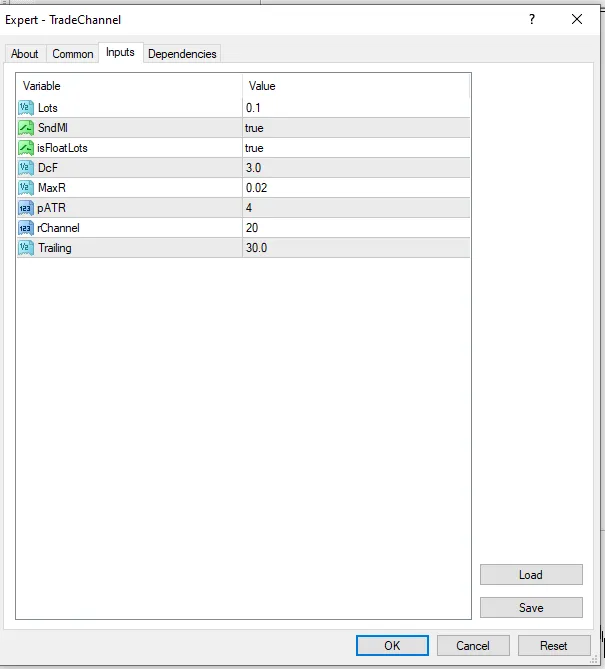Click the double-type icon beside Trailing

[x=26, y=248]
